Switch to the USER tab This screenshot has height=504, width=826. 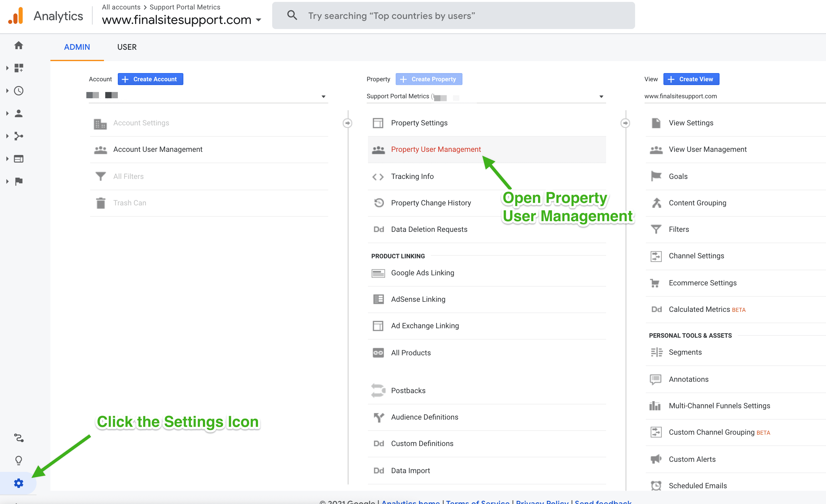(x=127, y=47)
